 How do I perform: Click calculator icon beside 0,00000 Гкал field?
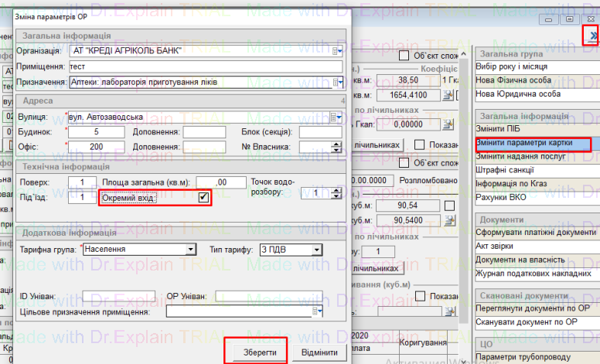pos(447,124)
